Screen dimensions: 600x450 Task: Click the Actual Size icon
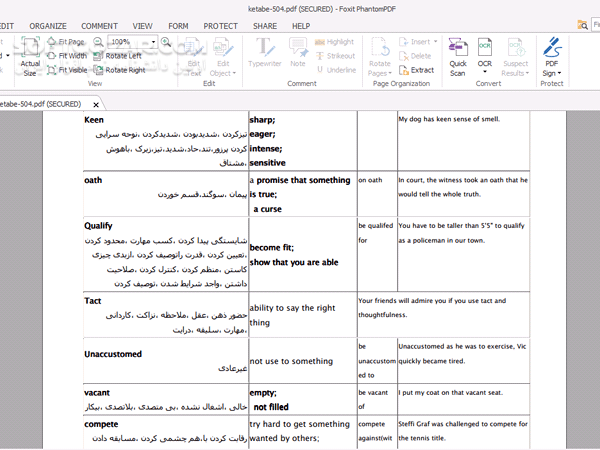[x=30, y=50]
